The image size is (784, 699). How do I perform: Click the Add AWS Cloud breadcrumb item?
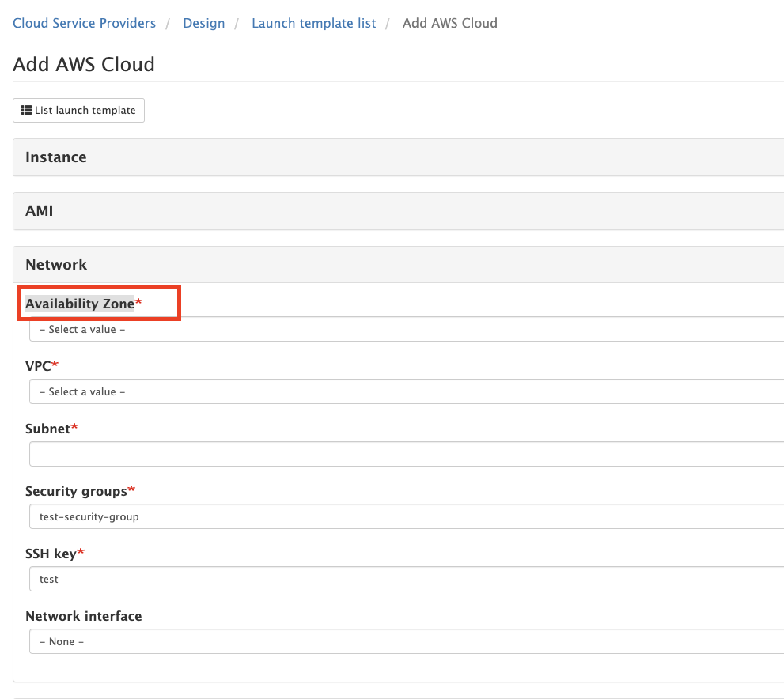(x=449, y=23)
